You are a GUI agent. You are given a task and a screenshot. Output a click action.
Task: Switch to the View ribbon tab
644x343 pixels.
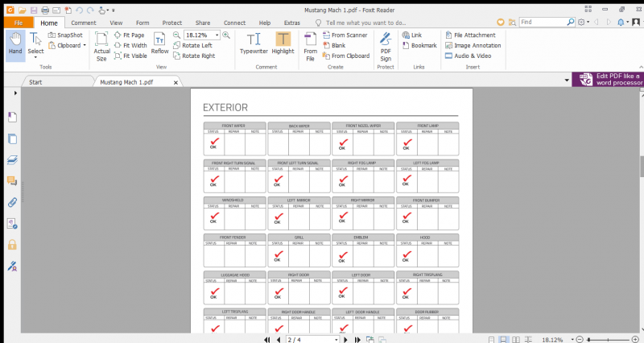pyautogui.click(x=116, y=23)
